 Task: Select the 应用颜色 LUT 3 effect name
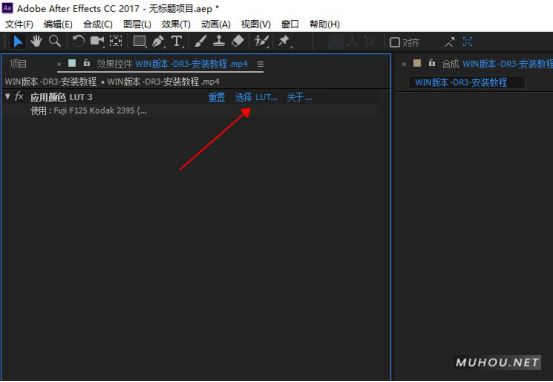(x=61, y=97)
